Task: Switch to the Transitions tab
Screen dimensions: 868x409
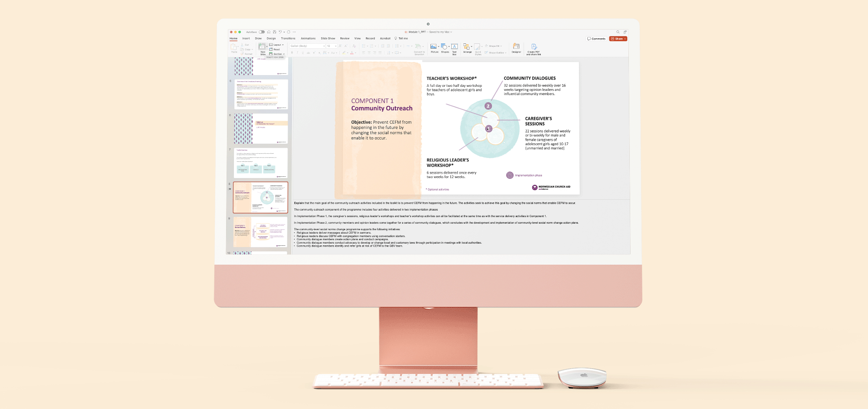Action: (288, 38)
